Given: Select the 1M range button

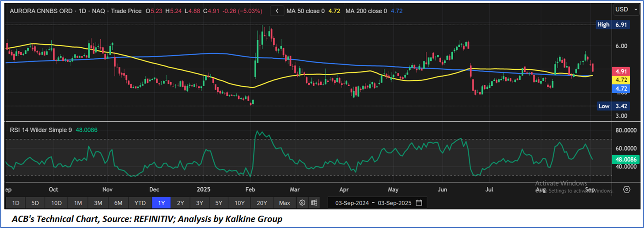Looking at the screenshot, I should pos(78,203).
